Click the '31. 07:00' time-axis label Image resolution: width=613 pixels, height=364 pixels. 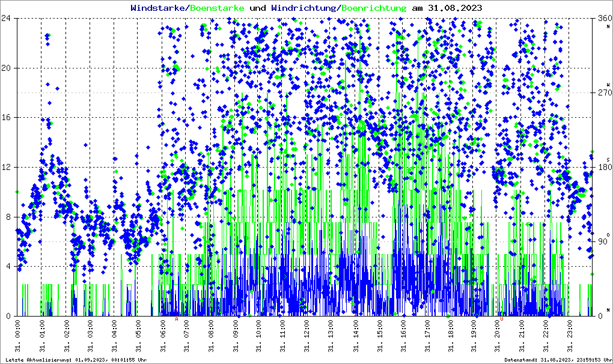tap(186, 336)
